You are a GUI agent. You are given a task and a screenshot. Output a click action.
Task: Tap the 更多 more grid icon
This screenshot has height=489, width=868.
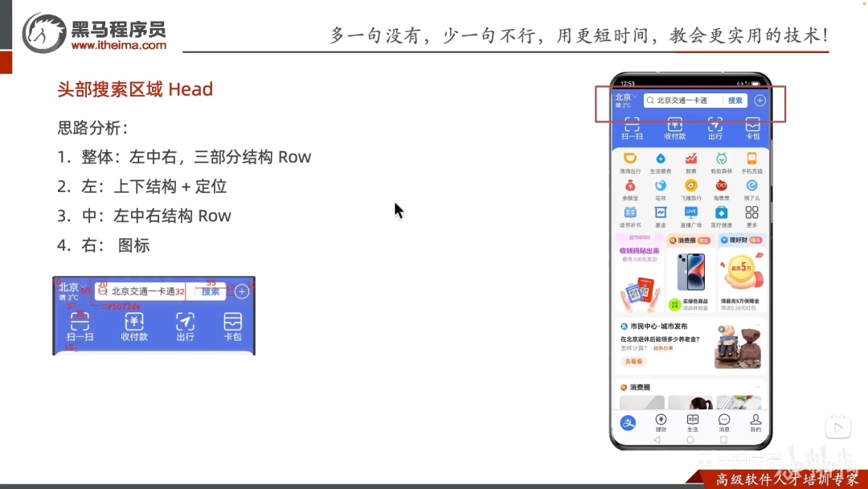tap(751, 216)
